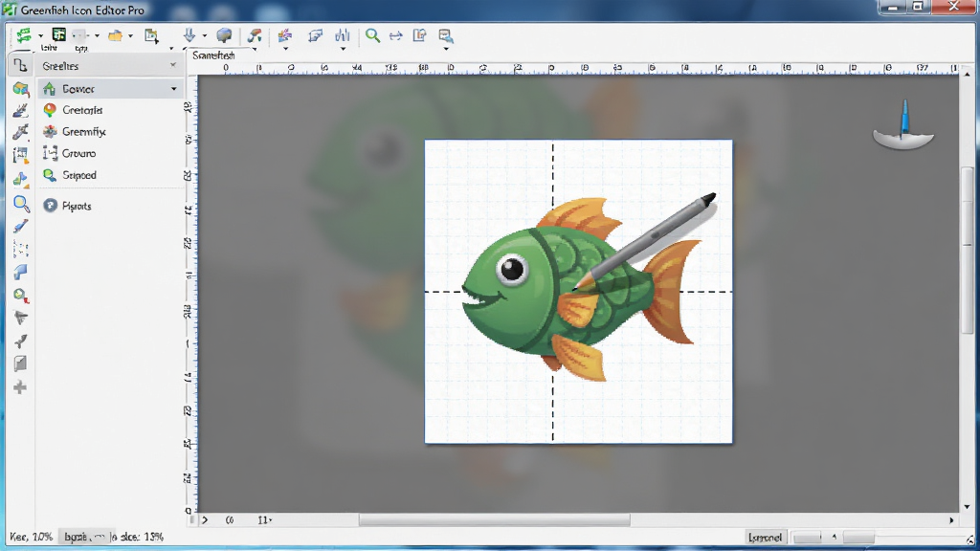
Task: Select the Bomer item in panel
Action: [110, 89]
